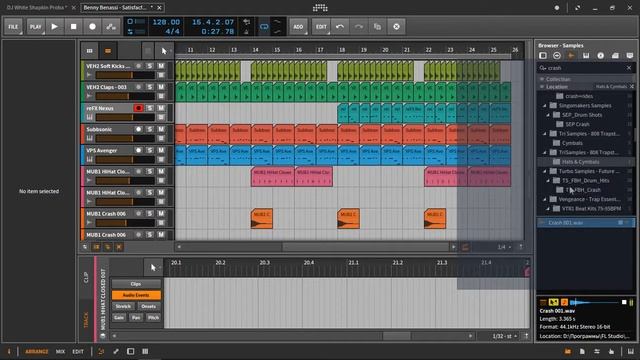This screenshot has width=640, height=360.
Task: Collapse the SEP_Drum Shots folder
Action: [x=548, y=115]
